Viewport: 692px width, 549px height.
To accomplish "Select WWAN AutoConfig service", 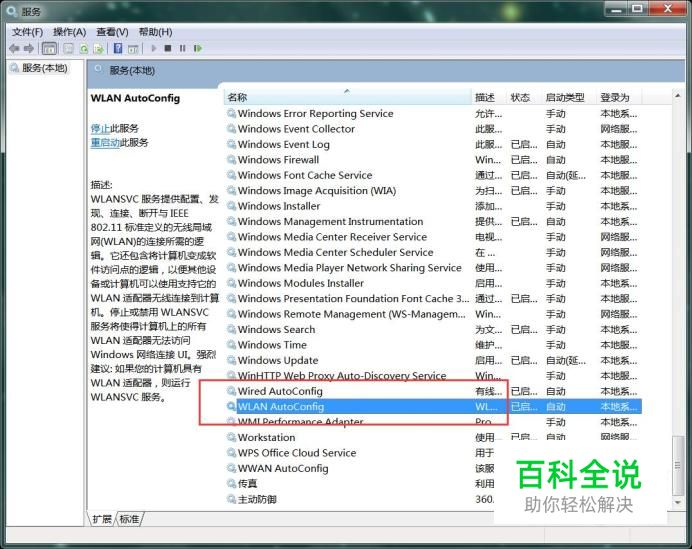I will click(x=360, y=469).
